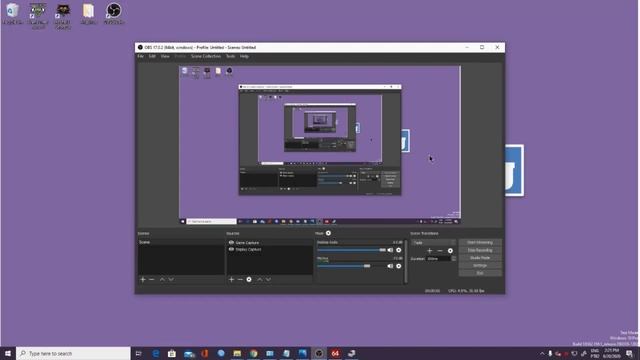The height and width of the screenshot is (360, 640).
Task: Move the scene up in the Scenes list
Action: pyautogui.click(x=162, y=280)
